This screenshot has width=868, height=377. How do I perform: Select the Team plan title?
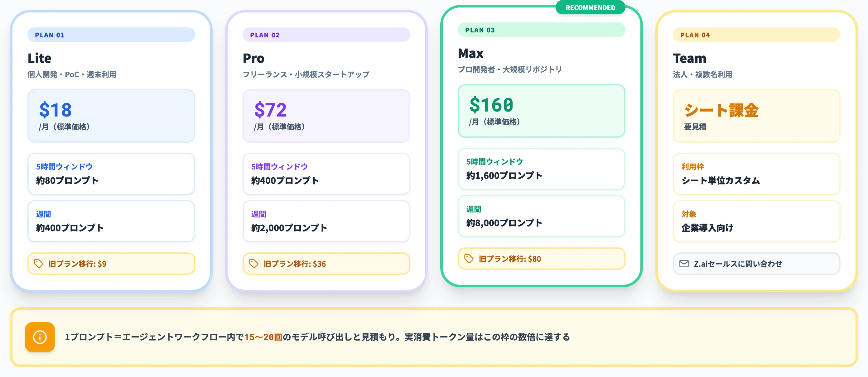coord(689,58)
